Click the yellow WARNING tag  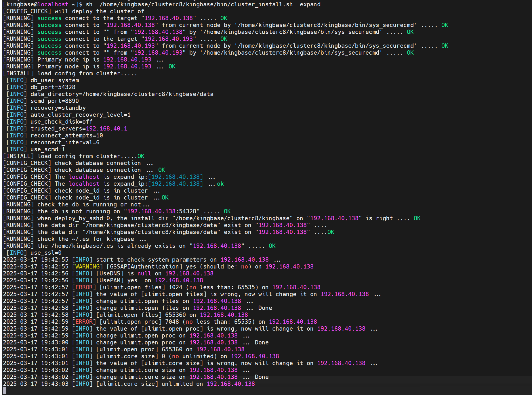point(87,266)
